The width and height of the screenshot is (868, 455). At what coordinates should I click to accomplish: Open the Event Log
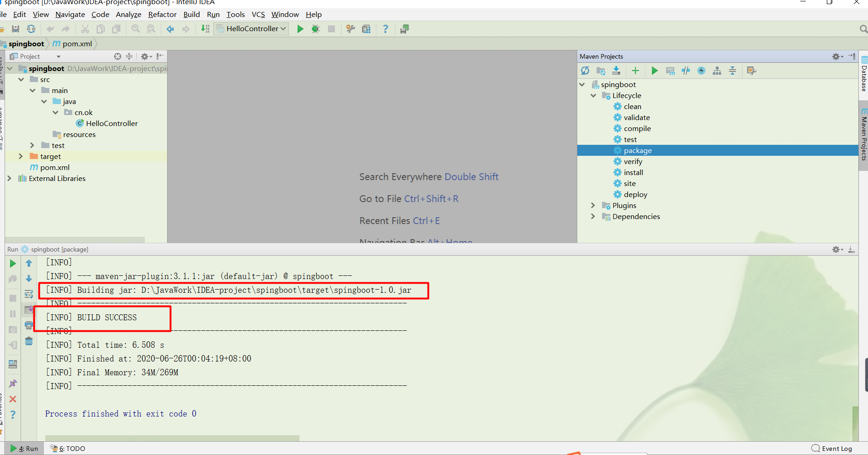pos(832,449)
